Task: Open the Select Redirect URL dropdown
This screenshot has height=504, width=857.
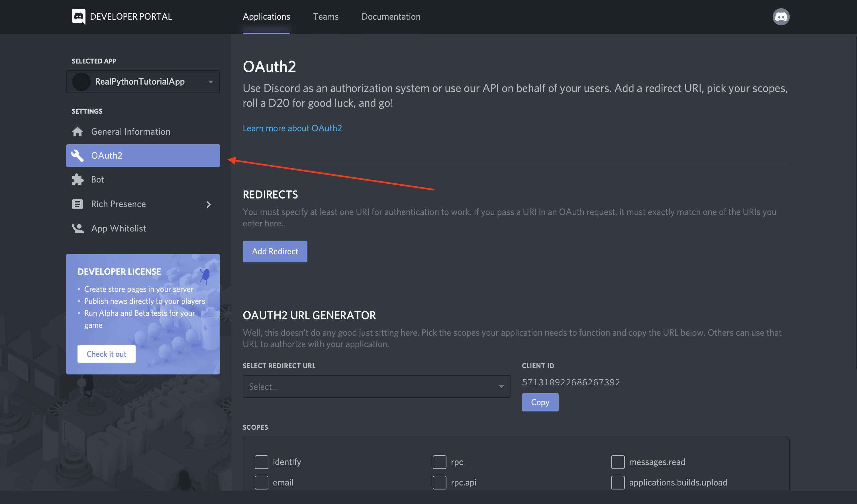Action: coord(376,386)
